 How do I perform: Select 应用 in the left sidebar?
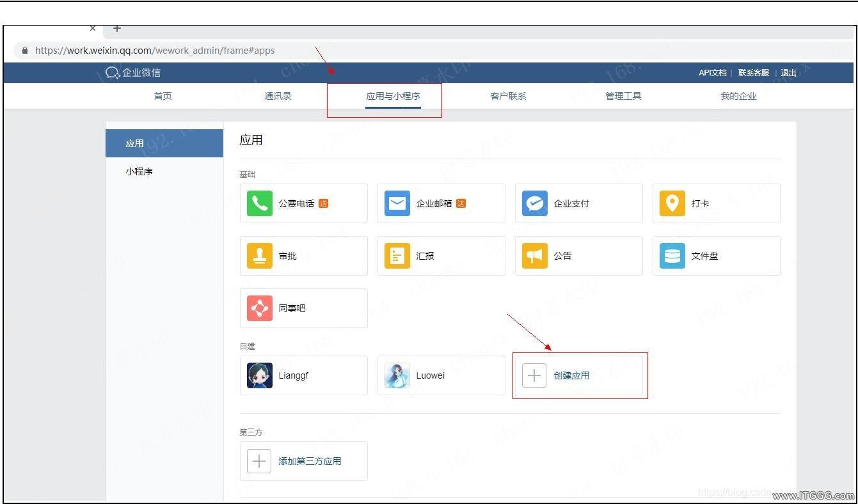pyautogui.click(x=164, y=143)
